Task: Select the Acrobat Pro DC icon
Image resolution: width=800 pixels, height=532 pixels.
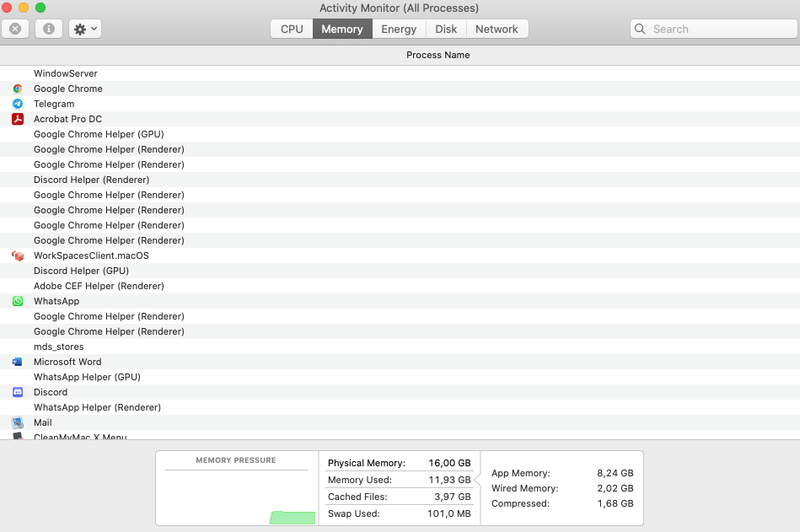Action: (18, 119)
